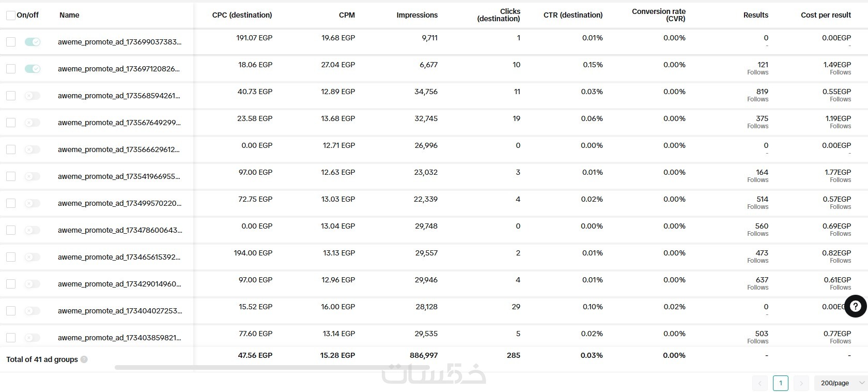Enable ad aweme_promote_ad_173568594261 switch

(x=33, y=96)
